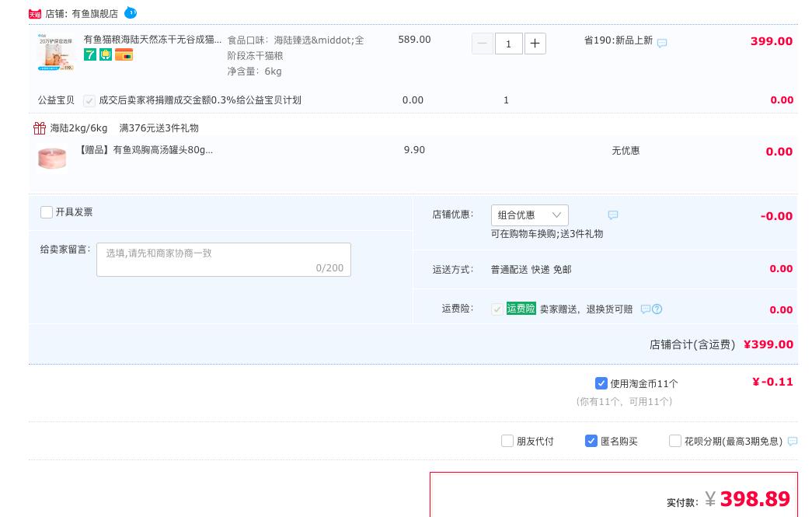Click the gift box icon for 海陆2kg/6kg promotion
Image resolution: width=812 pixels, height=517 pixels.
click(40, 128)
